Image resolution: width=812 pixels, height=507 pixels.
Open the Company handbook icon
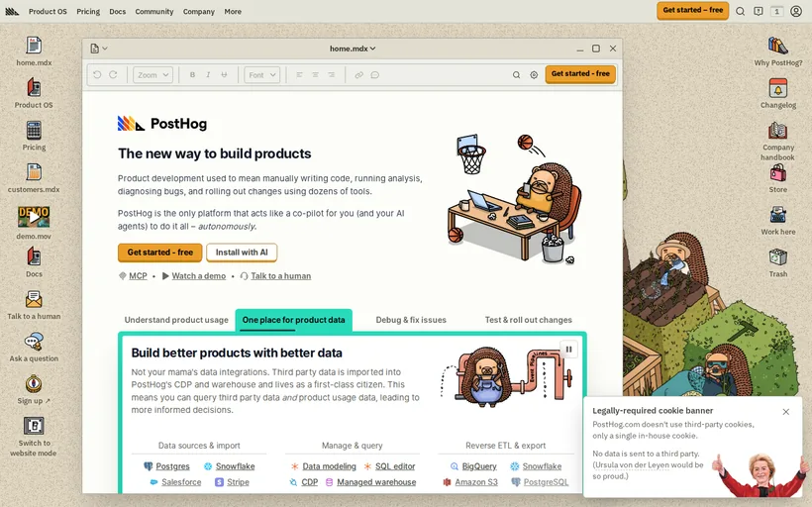coord(777,131)
